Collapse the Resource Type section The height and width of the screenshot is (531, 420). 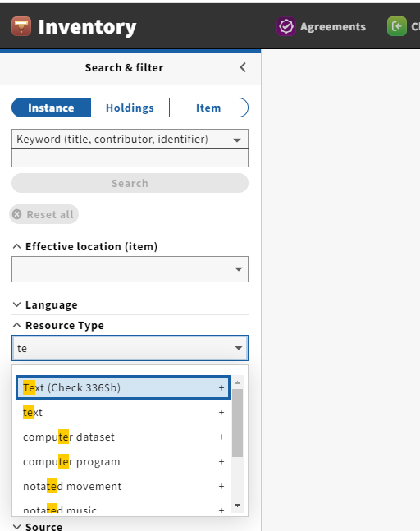[x=58, y=325]
